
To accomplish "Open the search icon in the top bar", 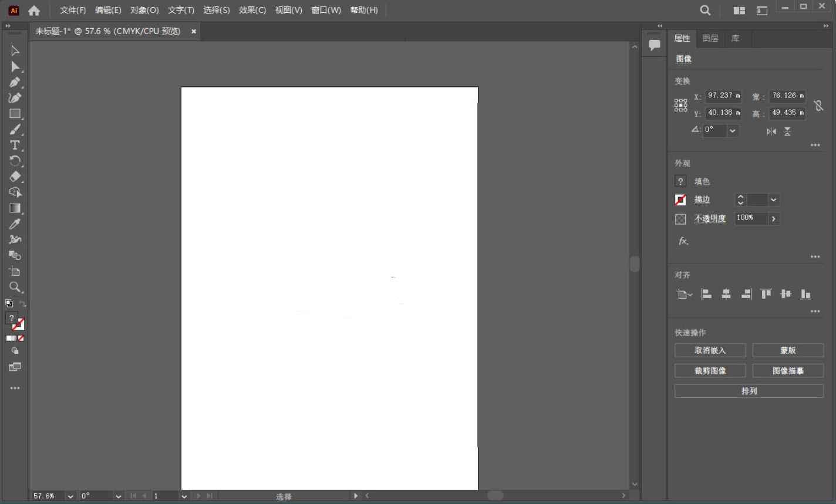I will 705,11.
